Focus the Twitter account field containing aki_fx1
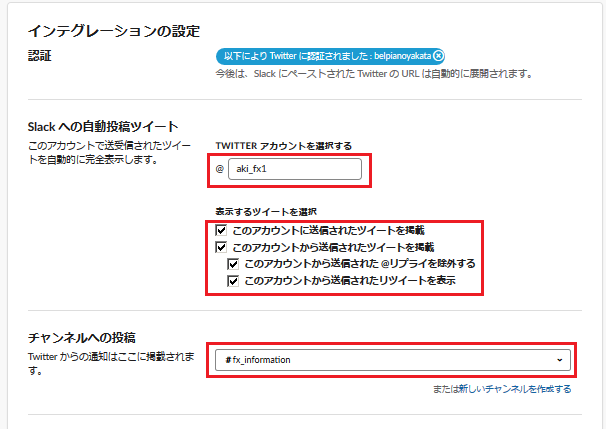 click(x=295, y=169)
